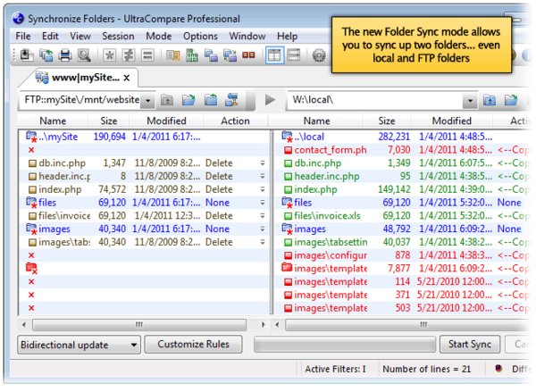Viewport: 536px width, 392px height.
Task: Click the settings gear toolbar icon
Action: pos(320,55)
